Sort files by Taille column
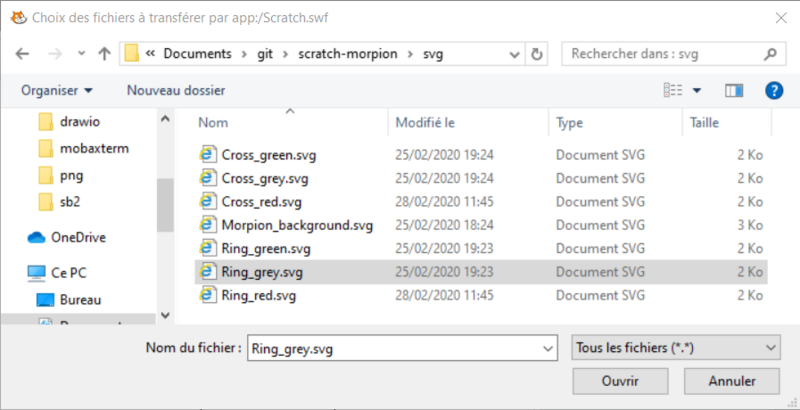800x410 pixels. [703, 122]
